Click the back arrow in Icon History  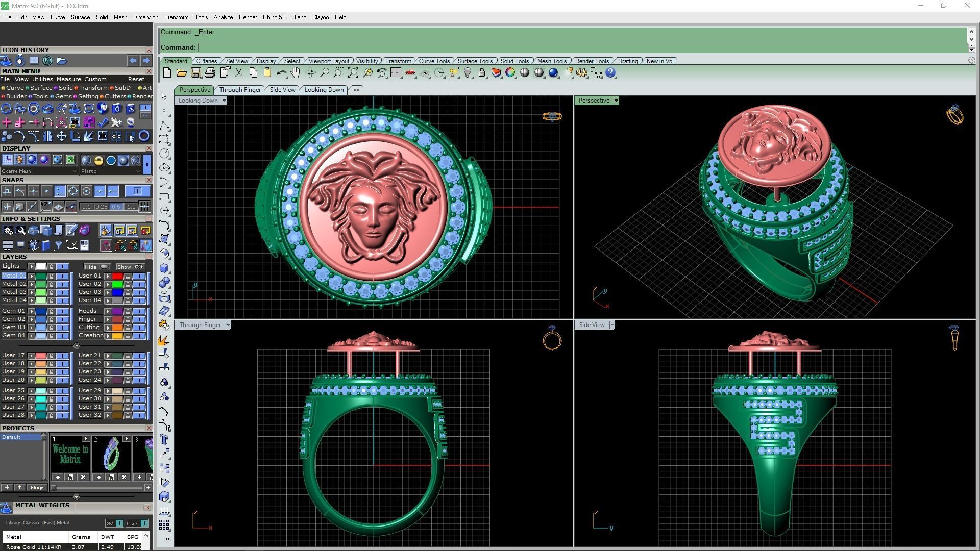tap(133, 61)
